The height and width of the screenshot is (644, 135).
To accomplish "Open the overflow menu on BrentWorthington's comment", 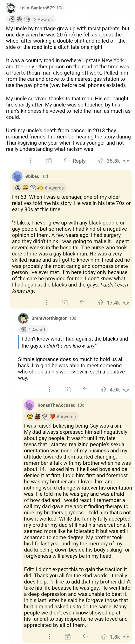I will click(50, 389).
